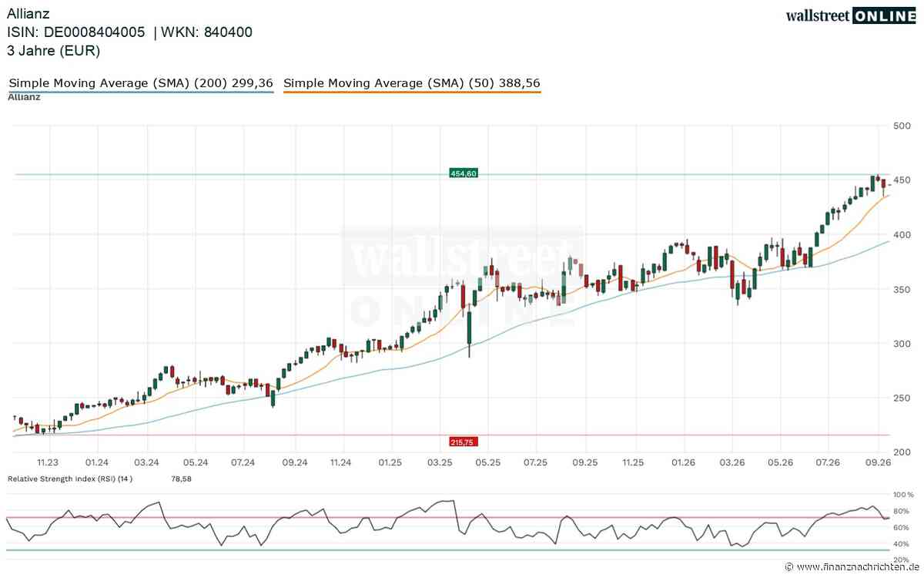Click the 03.24 date axis label
The height and width of the screenshot is (578, 924).
click(146, 462)
